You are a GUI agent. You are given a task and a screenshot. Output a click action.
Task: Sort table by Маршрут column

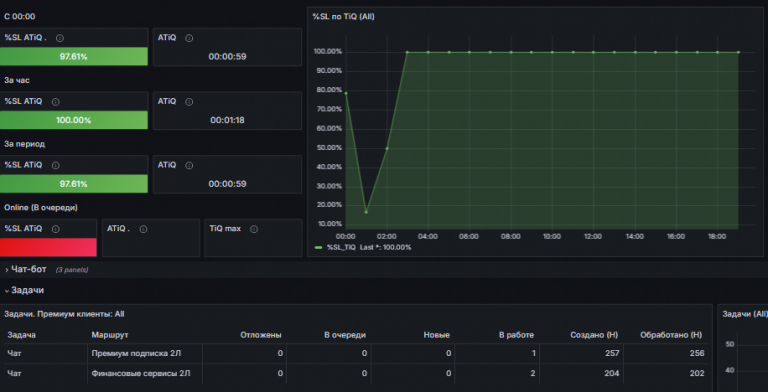pyautogui.click(x=110, y=335)
